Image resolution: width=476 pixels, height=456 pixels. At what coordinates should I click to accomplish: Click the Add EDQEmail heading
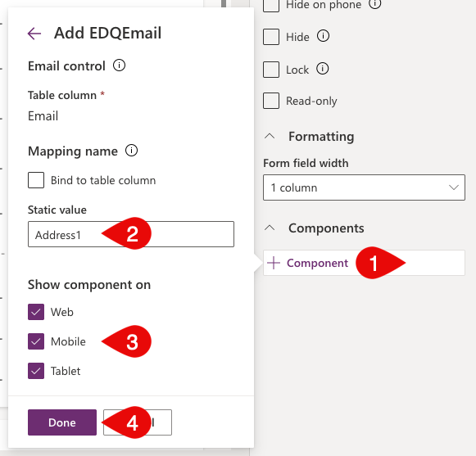108,33
